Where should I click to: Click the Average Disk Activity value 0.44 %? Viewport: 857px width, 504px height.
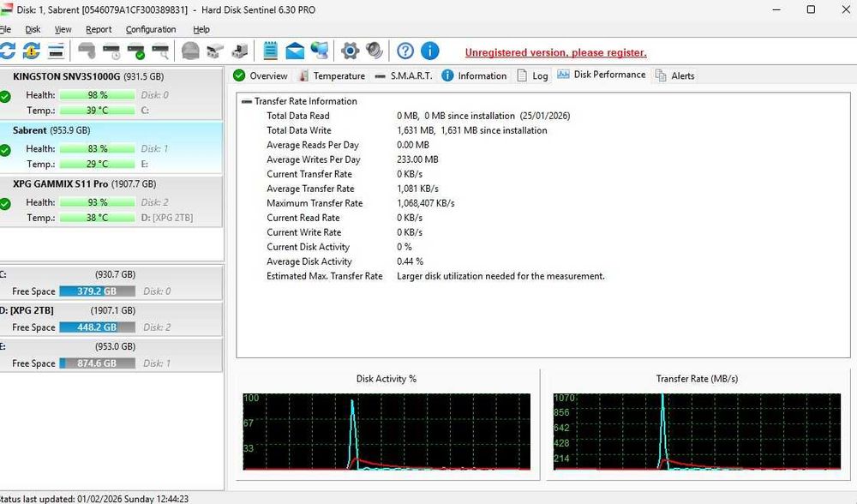410,261
